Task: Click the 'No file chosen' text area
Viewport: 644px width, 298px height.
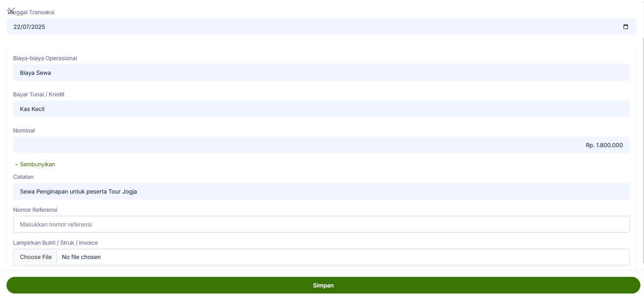Action: (x=81, y=257)
